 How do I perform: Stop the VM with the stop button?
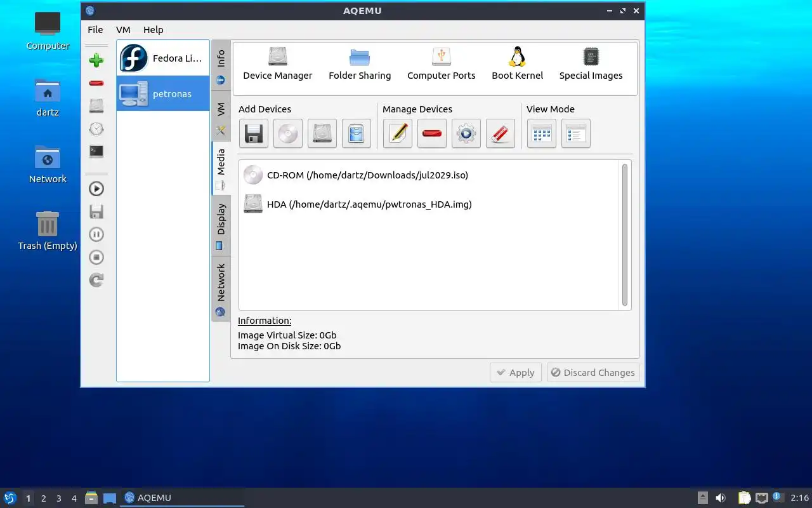tap(96, 257)
